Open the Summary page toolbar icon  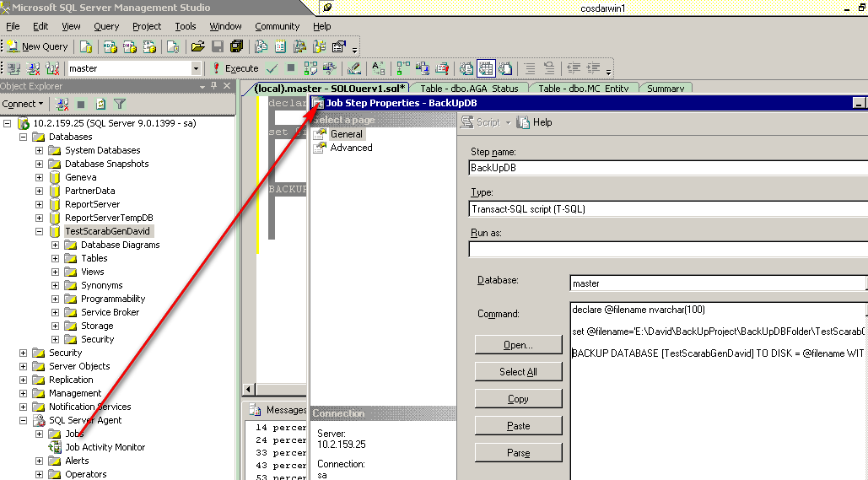point(281,46)
